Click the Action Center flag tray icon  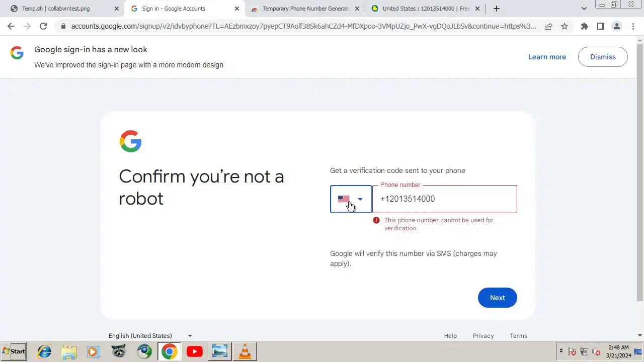click(x=572, y=351)
